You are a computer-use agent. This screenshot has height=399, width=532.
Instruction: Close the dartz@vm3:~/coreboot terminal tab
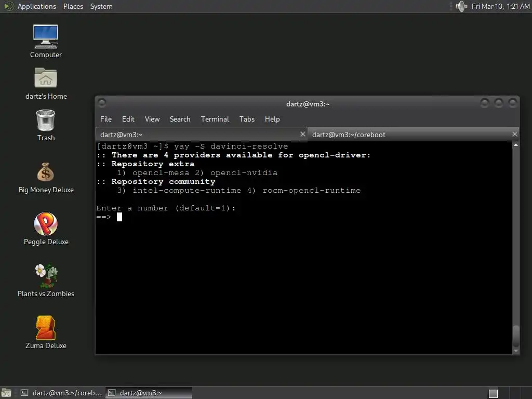point(515,134)
